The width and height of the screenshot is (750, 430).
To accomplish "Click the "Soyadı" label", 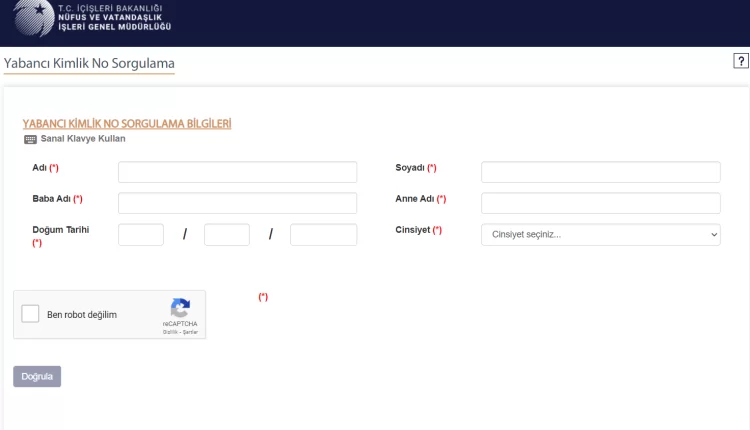I will tap(410, 167).
